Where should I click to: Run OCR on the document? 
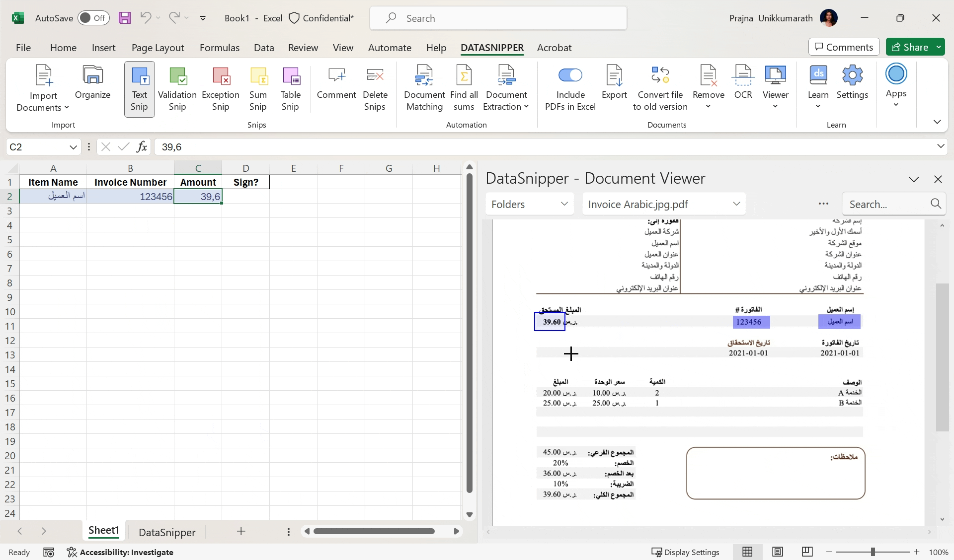[743, 82]
